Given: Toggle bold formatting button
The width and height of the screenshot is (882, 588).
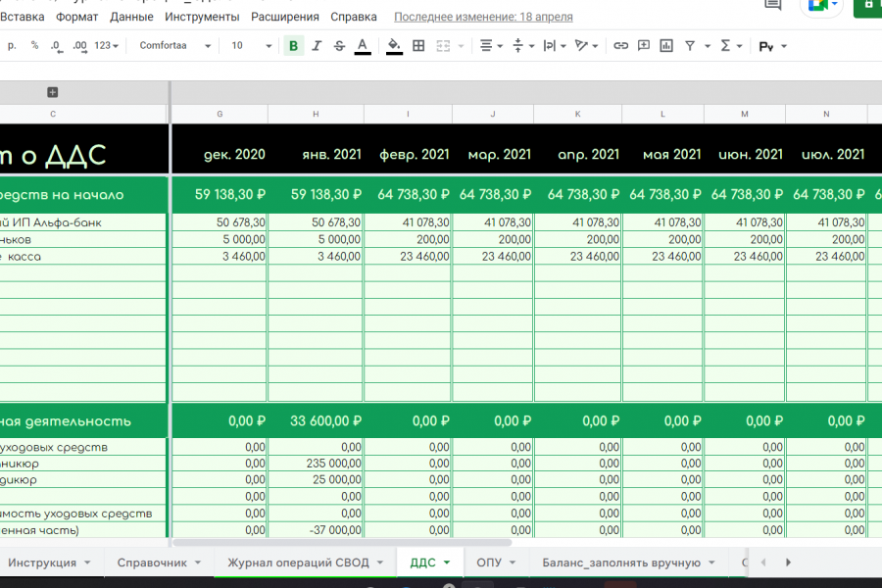Looking at the screenshot, I should [293, 46].
